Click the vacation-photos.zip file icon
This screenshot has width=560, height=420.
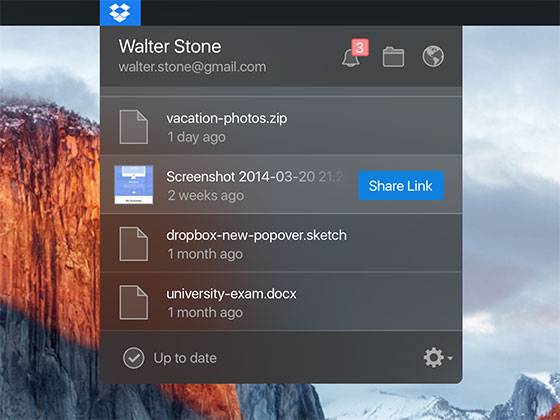pos(134,127)
